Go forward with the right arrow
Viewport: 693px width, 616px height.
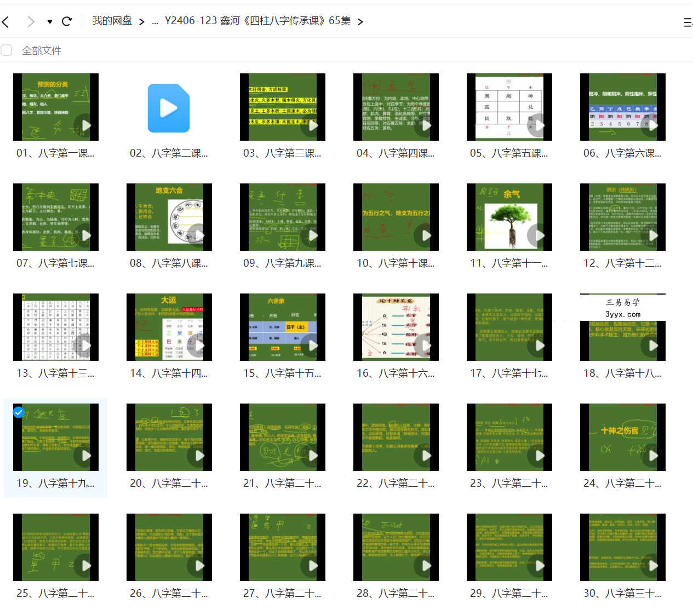tap(31, 22)
